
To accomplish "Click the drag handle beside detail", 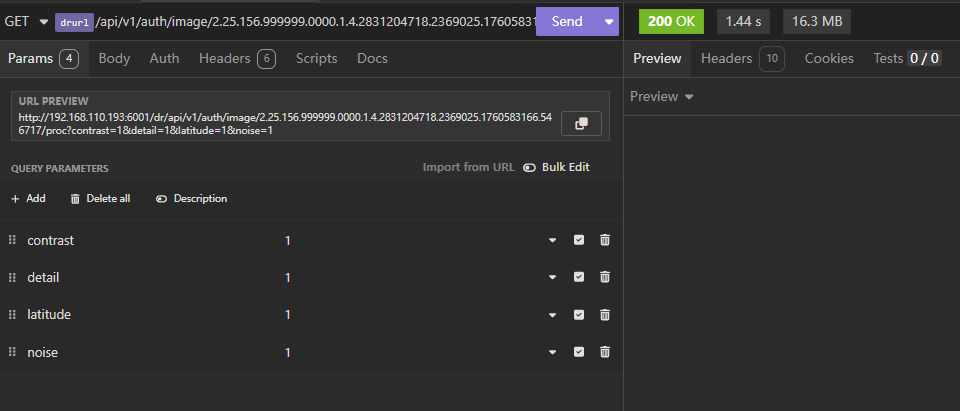I will (x=13, y=277).
